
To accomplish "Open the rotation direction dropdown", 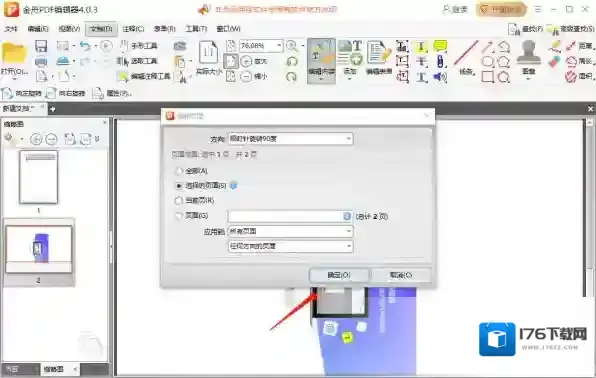I will 290,139.
